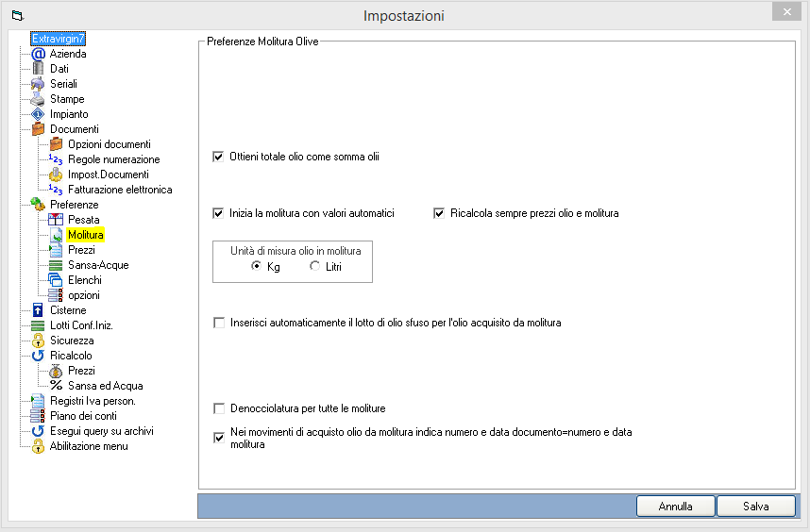810x532 pixels.
Task: Click the Dati database icon
Action: pos(38,69)
